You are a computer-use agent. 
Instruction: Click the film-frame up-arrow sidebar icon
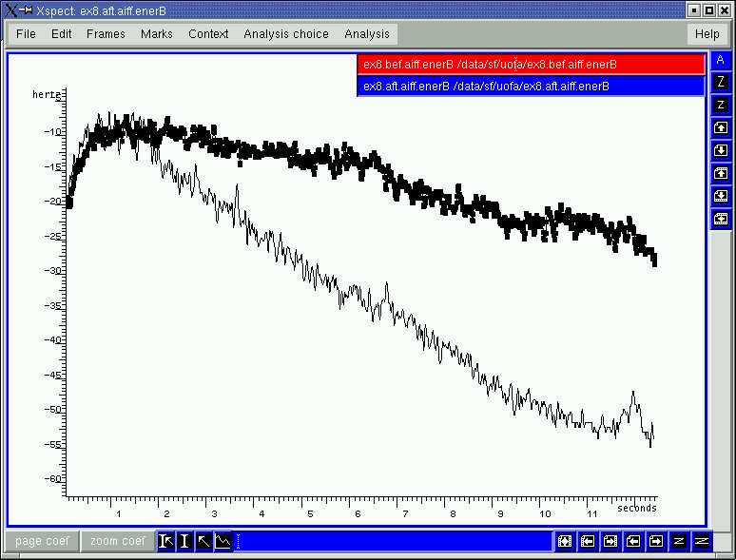coord(721,173)
